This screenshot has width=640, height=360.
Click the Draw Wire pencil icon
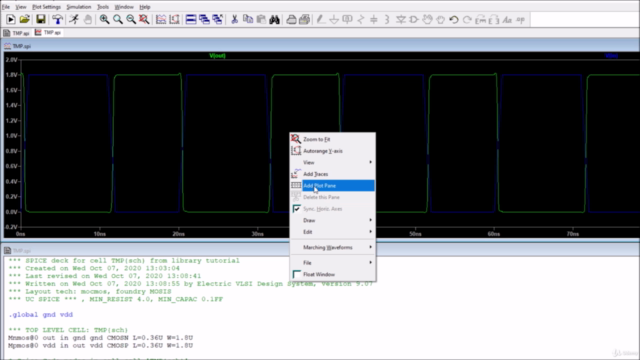click(321, 19)
